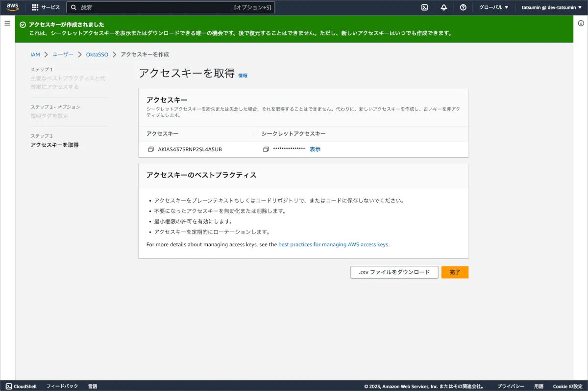588x391 pixels.
Task: Open the help question mark icon
Action: (463, 7)
